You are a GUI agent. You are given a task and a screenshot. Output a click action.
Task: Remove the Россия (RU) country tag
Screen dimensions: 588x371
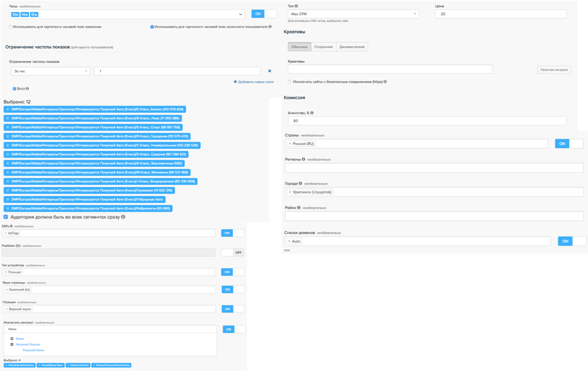(x=290, y=144)
